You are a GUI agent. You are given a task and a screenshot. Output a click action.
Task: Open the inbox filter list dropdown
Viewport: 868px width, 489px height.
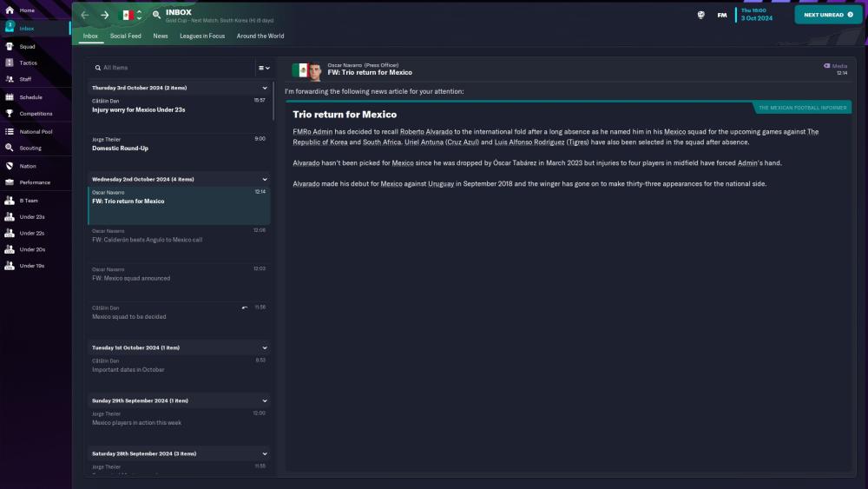click(263, 68)
